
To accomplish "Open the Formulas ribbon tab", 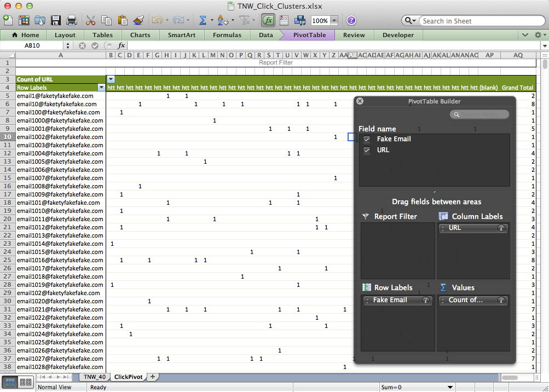I will click(x=227, y=35).
